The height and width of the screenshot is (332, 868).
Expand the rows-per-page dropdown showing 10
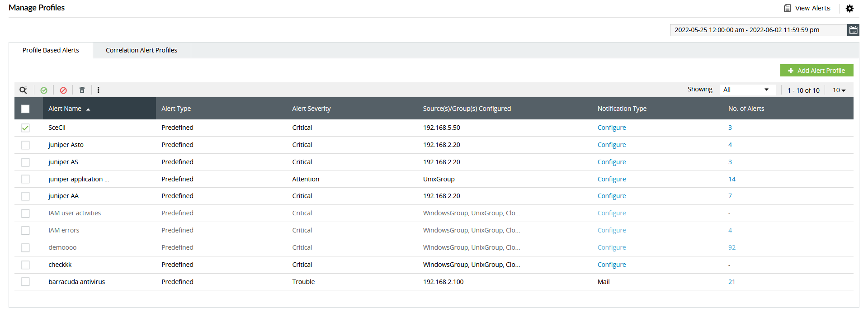(839, 90)
